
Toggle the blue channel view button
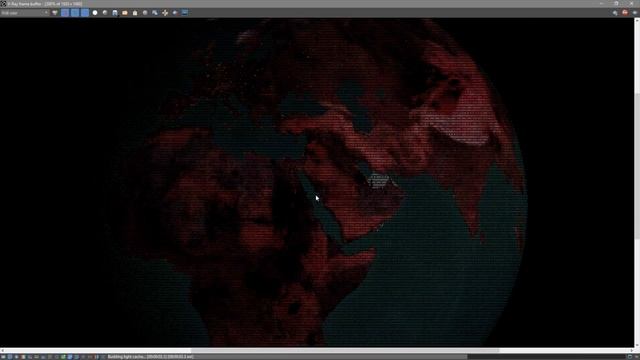(84, 13)
